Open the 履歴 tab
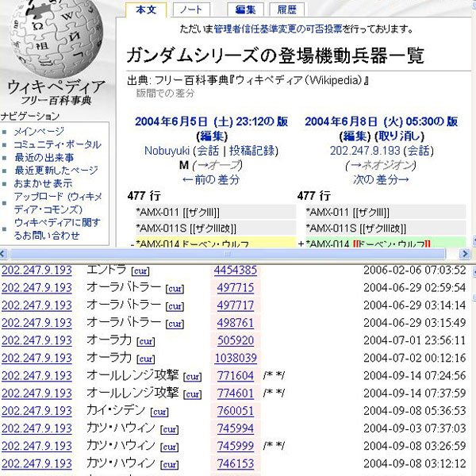This screenshot has width=476, height=476. [x=286, y=10]
